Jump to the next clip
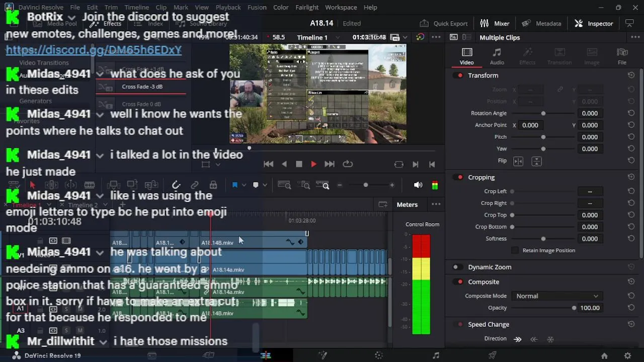This screenshot has height=362, width=644. [329, 164]
